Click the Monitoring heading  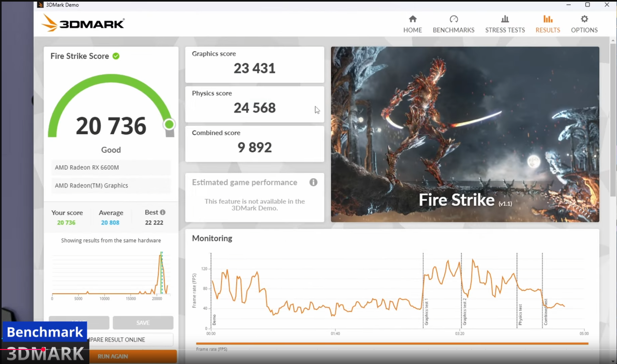(x=212, y=238)
